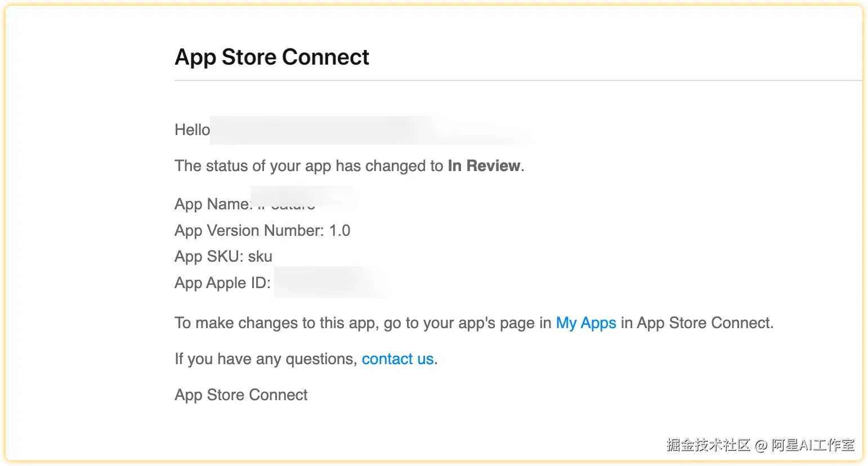Open the My Apps link
868x466 pixels.
pyautogui.click(x=585, y=323)
